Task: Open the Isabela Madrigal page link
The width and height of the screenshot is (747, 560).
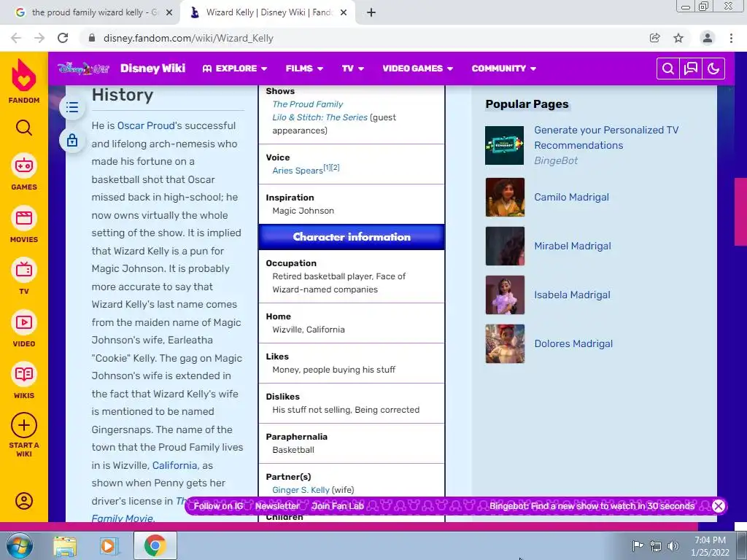Action: [572, 295]
